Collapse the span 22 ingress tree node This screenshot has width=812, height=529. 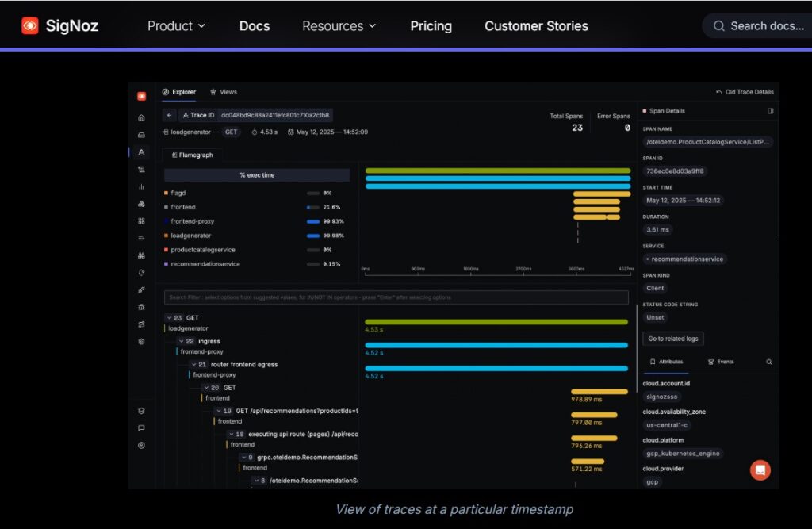(182, 342)
